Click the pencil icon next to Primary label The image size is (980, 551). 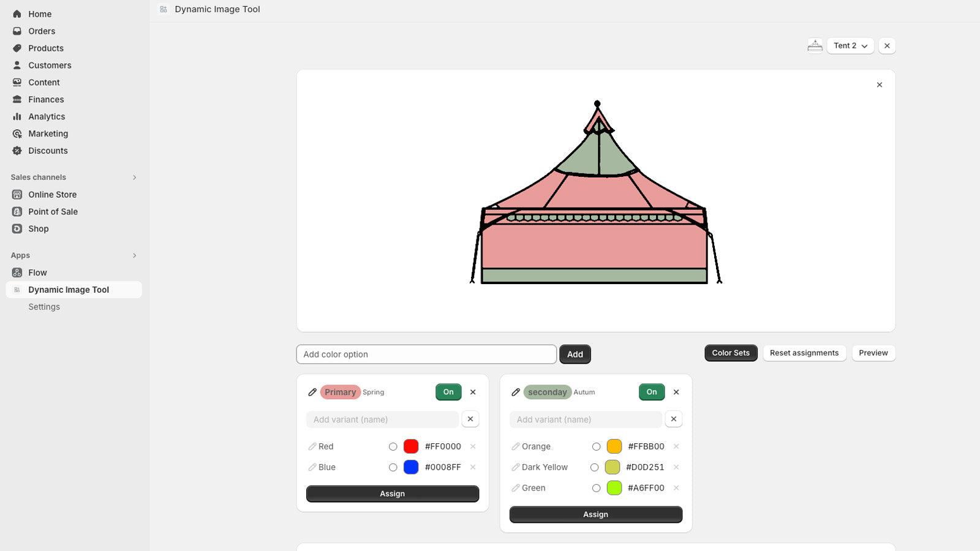[x=312, y=392]
